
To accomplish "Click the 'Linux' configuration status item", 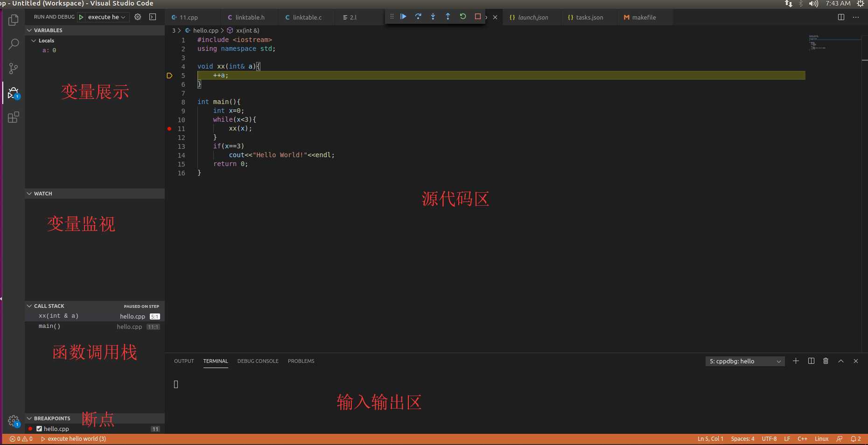I will tap(821, 439).
